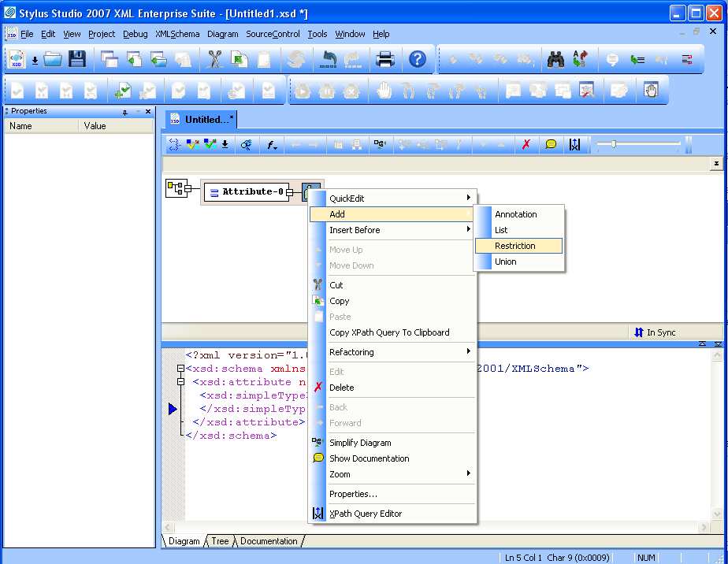Open file using the folder icon
This screenshot has height=564, width=728.
[x=53, y=59]
